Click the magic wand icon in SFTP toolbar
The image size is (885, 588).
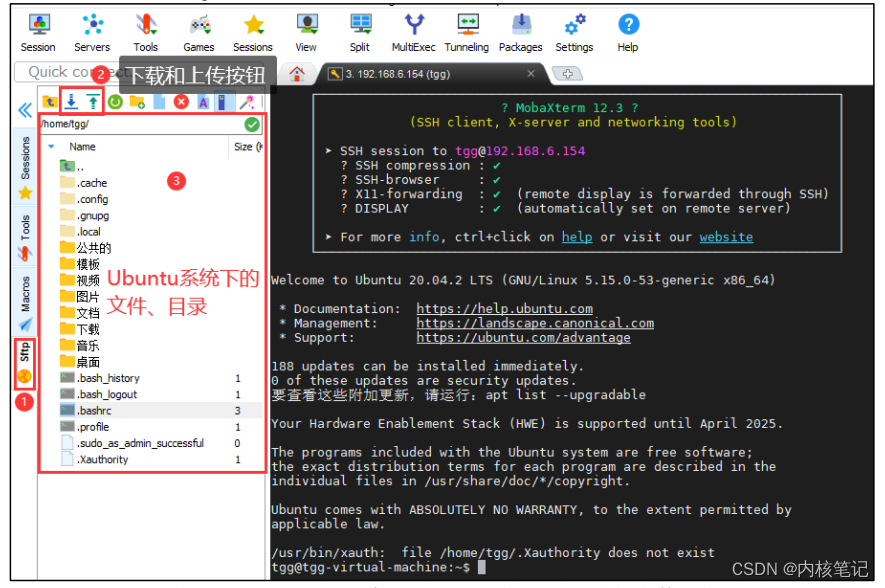point(247,102)
